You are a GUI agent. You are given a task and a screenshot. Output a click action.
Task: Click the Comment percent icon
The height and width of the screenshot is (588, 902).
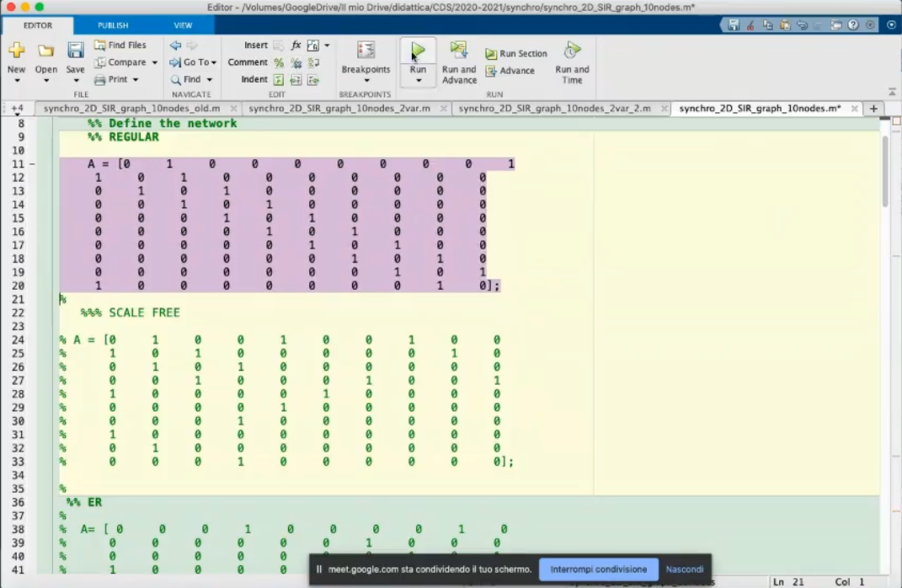pyautogui.click(x=279, y=63)
